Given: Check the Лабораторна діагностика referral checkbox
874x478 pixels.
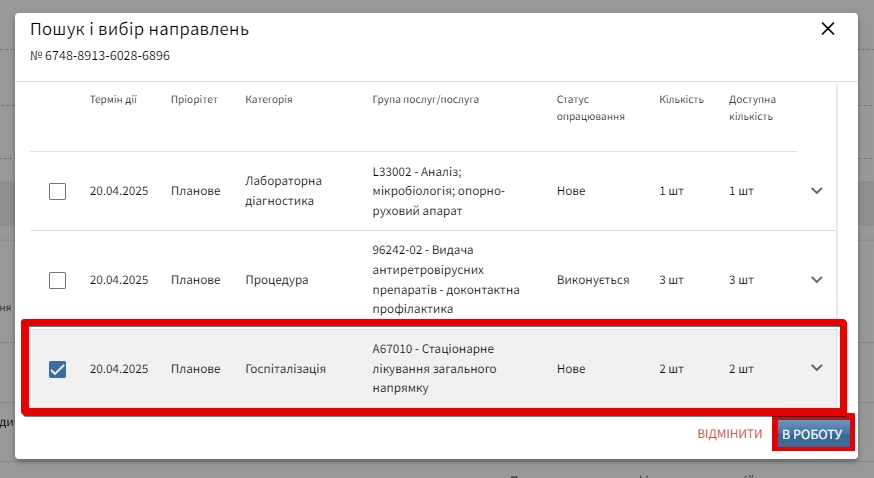Looking at the screenshot, I should [x=58, y=191].
